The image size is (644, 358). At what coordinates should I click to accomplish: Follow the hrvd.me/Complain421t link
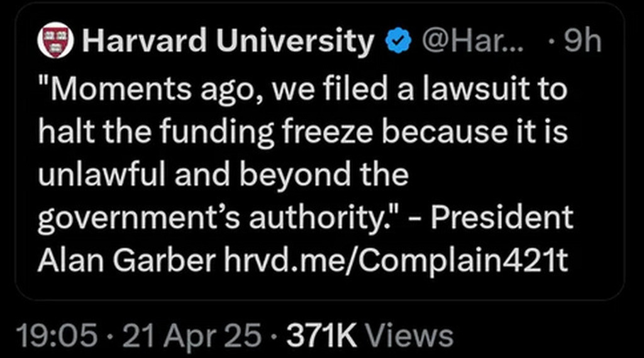[x=396, y=261]
